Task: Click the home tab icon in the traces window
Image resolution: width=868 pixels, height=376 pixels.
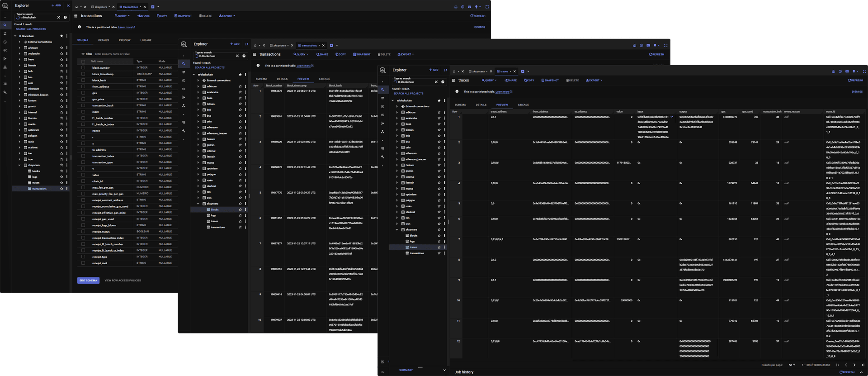Action: click(454, 71)
